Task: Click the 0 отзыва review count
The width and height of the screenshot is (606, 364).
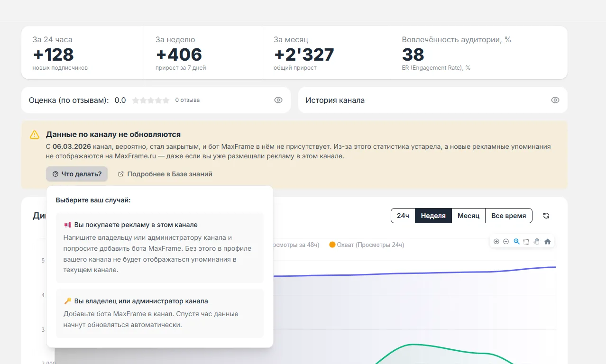Action: pyautogui.click(x=187, y=100)
